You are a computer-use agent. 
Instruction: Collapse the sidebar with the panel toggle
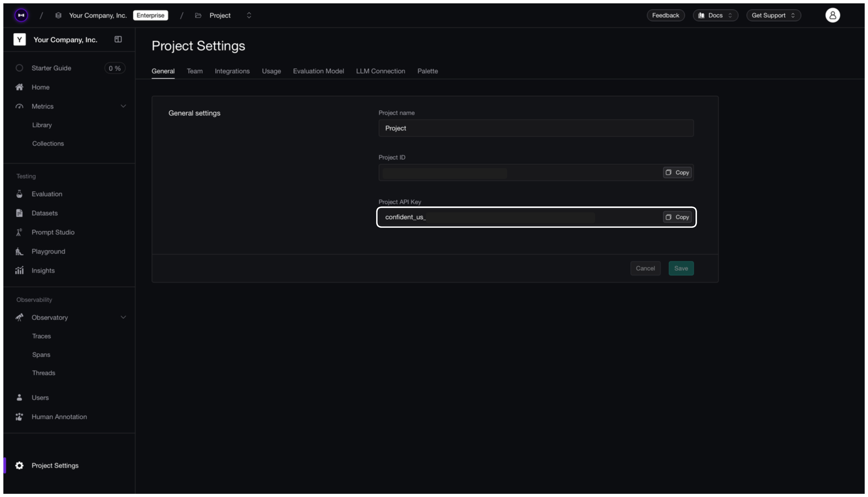pos(118,39)
